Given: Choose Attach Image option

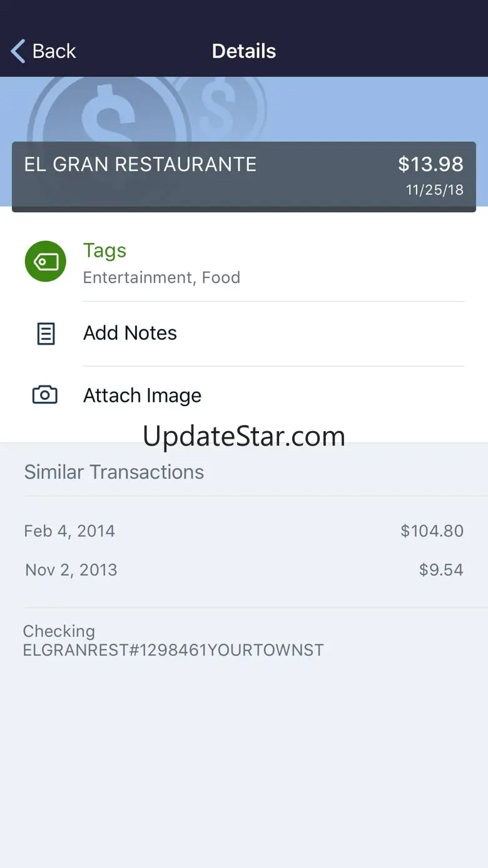Looking at the screenshot, I should pyautogui.click(x=142, y=396).
